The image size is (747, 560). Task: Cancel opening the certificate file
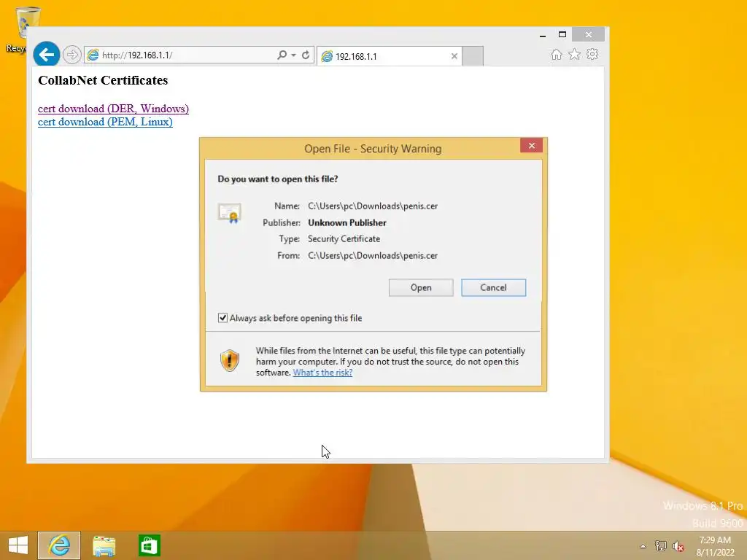click(494, 287)
